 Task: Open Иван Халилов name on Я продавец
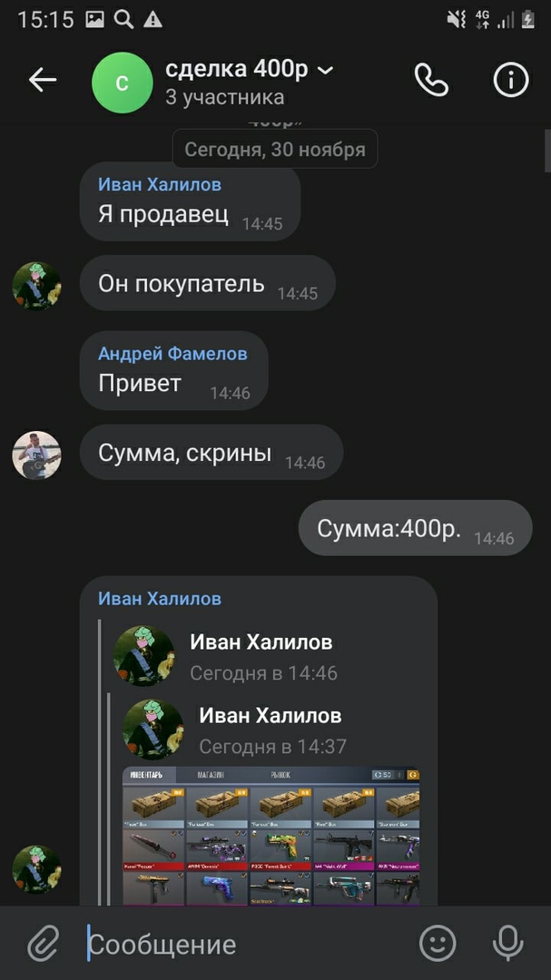tap(160, 184)
